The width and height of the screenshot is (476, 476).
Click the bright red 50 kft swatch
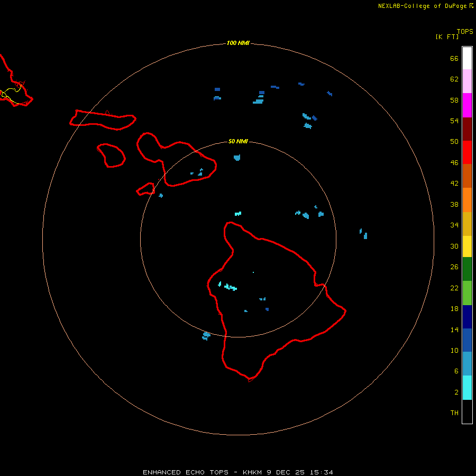(467, 152)
